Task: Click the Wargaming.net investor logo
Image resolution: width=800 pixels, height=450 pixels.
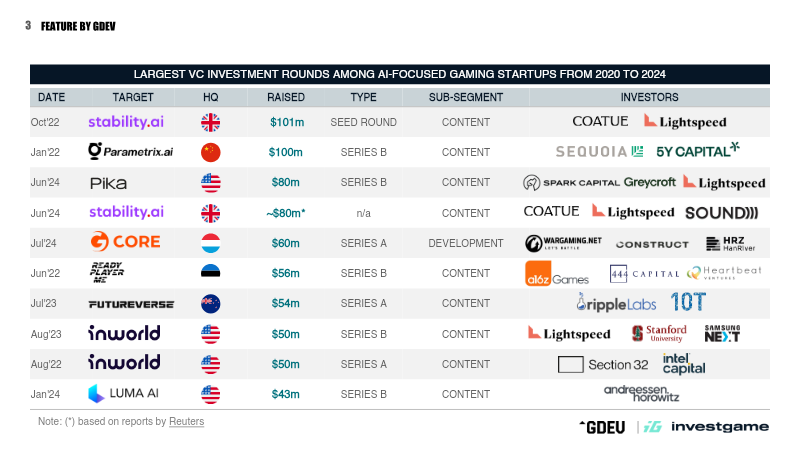Action: 563,243
